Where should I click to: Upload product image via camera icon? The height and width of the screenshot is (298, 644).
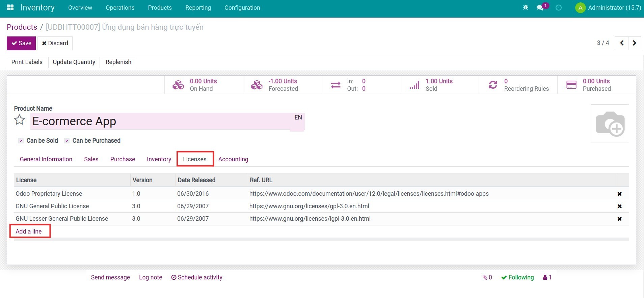click(x=610, y=124)
